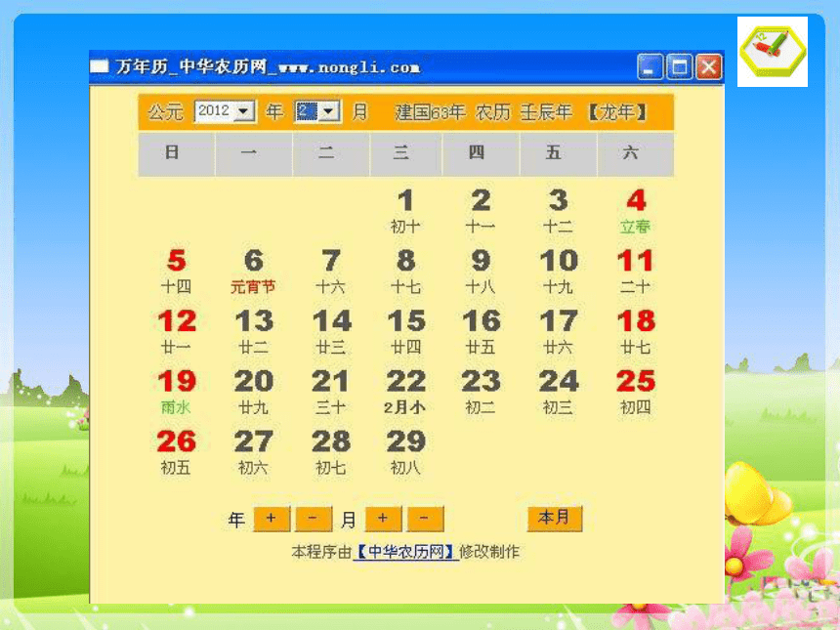
Task: Select date 23 初二
Action: click(x=481, y=392)
